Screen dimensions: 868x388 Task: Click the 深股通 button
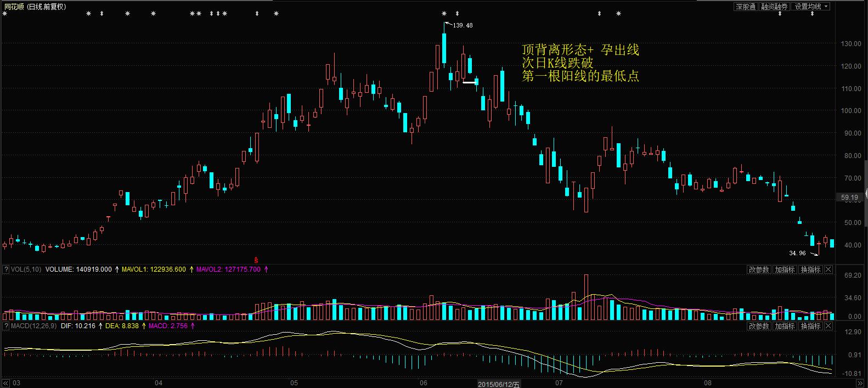[x=746, y=7]
